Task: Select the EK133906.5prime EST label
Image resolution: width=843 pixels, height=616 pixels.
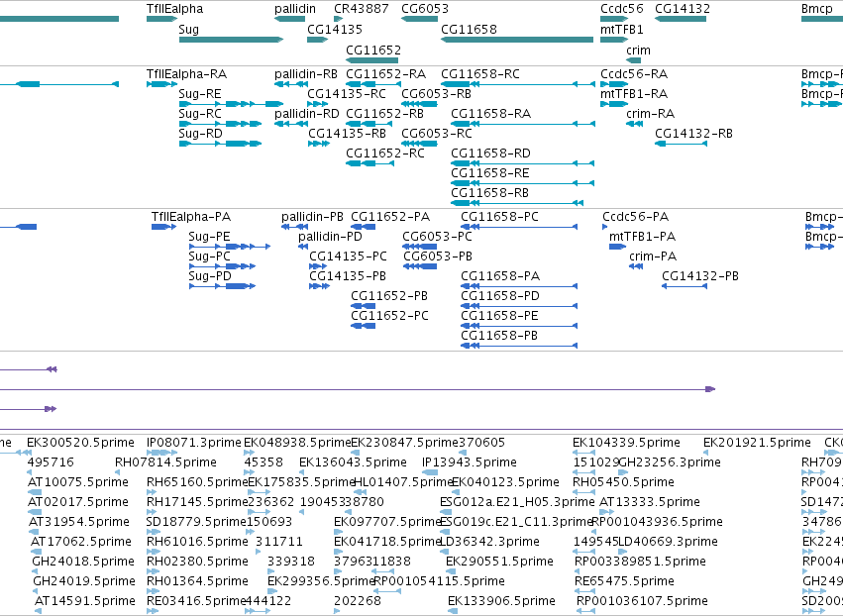Action: pyautogui.click(x=501, y=601)
